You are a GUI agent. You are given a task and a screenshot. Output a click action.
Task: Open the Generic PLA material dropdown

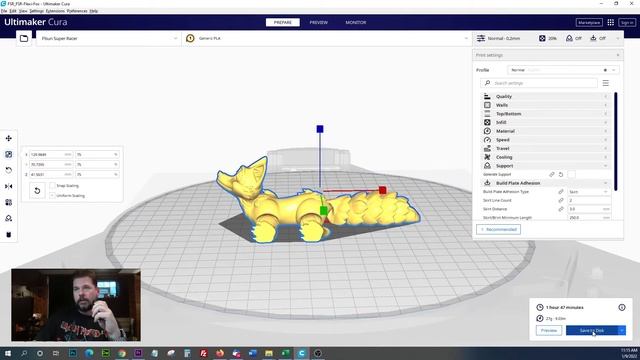(x=327, y=38)
